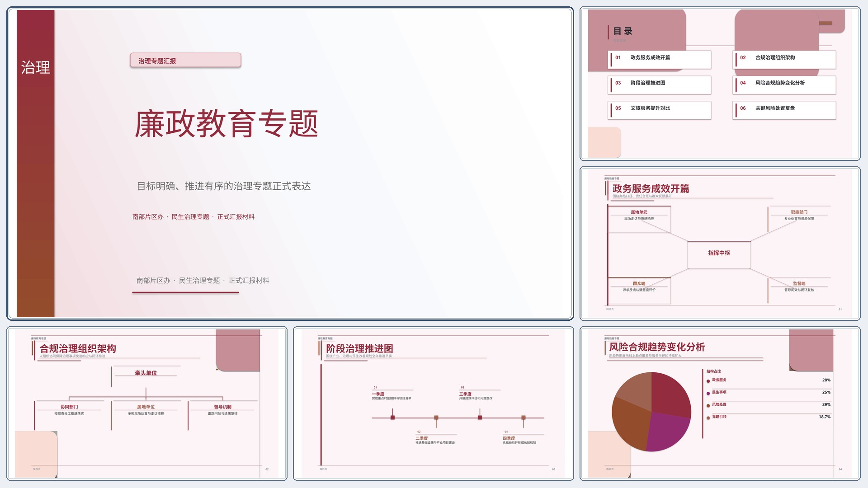
Task: Click the 民生事项 25% legend row
Action: [769, 392]
